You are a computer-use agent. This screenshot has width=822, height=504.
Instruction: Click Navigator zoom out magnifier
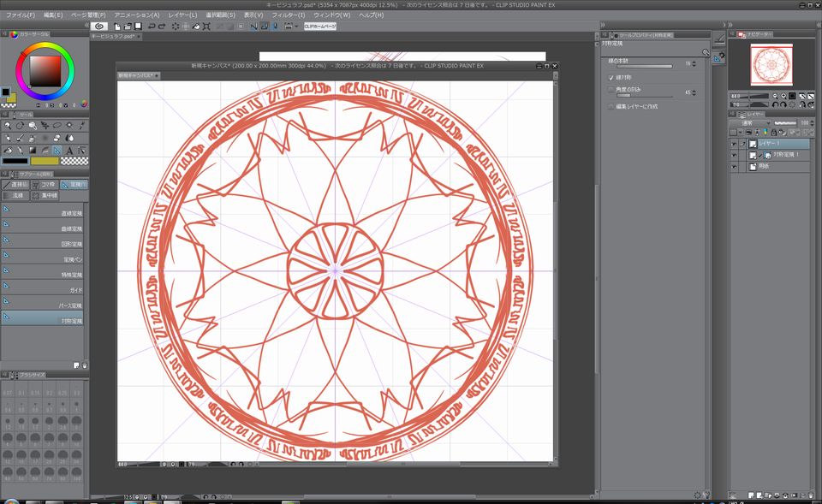[775, 96]
